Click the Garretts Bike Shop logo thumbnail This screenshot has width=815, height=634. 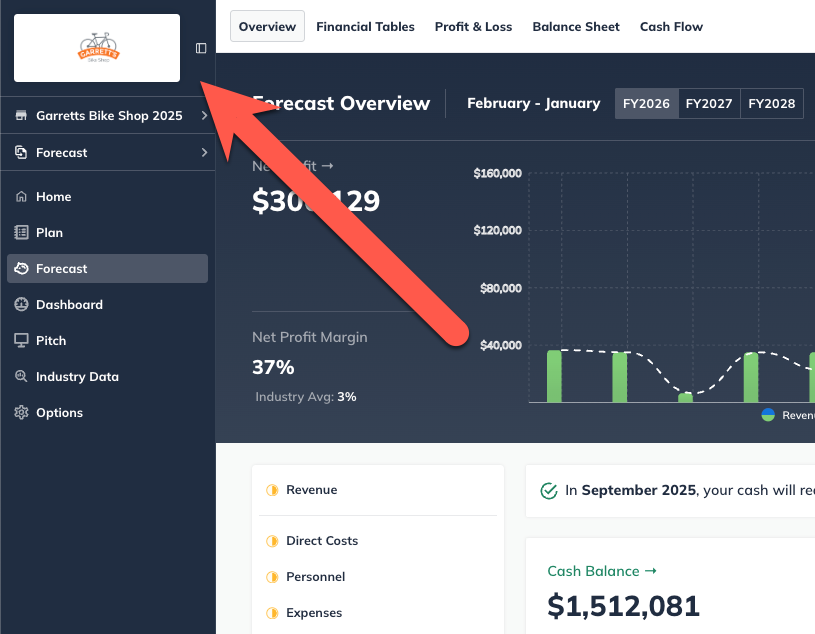pos(97,48)
